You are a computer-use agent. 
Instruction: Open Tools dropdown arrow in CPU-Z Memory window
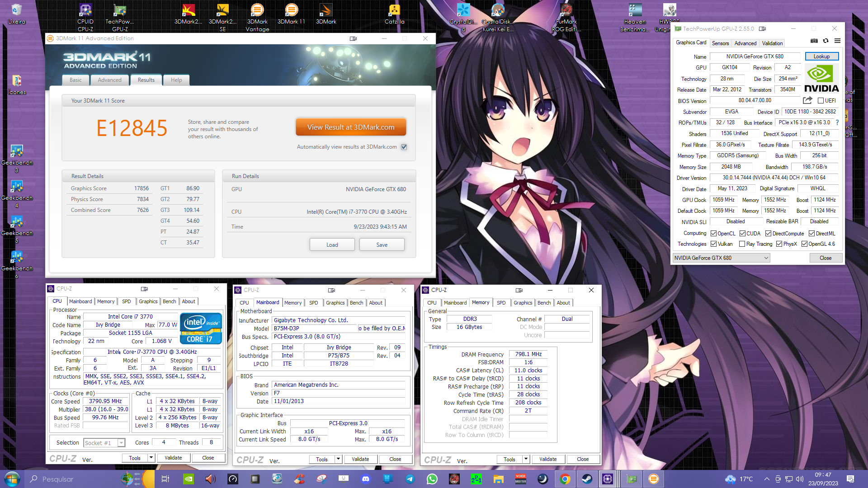point(526,459)
